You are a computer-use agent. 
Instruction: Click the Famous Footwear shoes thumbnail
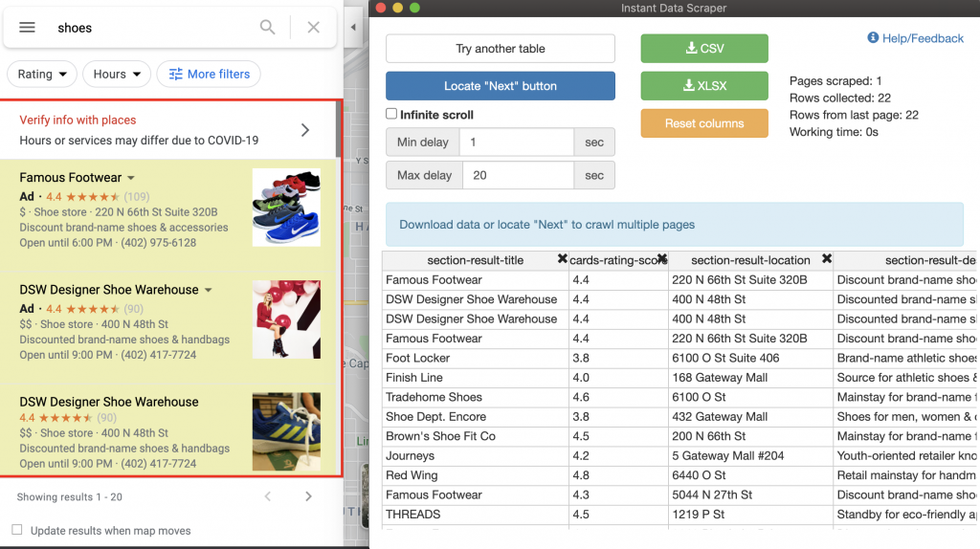(x=286, y=207)
